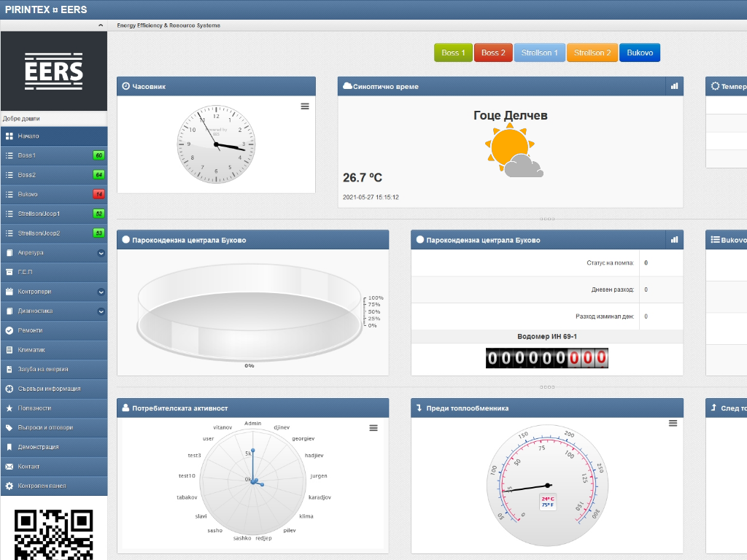
Task: Expand the Апаратура submenu arrow
Action: pos(101,253)
